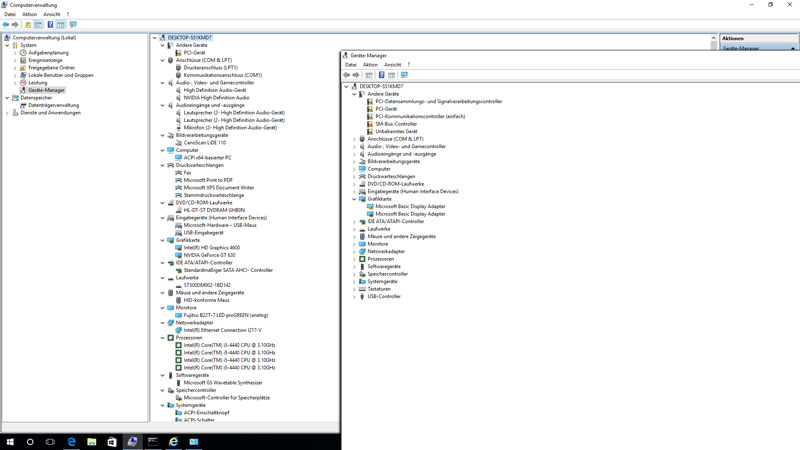Collapse the Grafikkarte category in Geräte-Manager window
The height and width of the screenshot is (450, 800).
pos(354,199)
